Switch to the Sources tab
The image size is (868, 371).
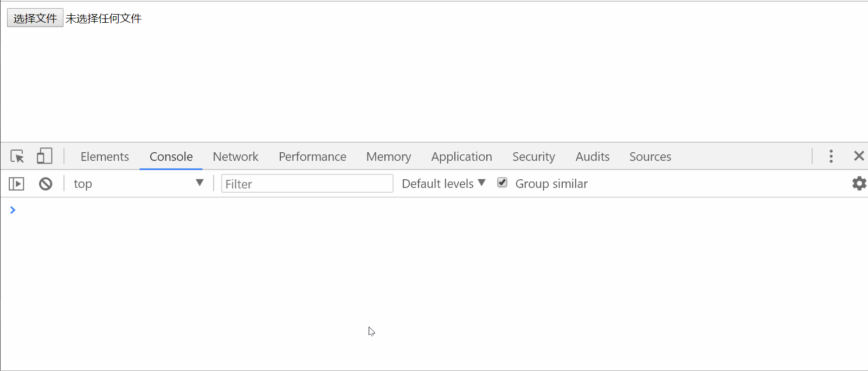pos(650,157)
